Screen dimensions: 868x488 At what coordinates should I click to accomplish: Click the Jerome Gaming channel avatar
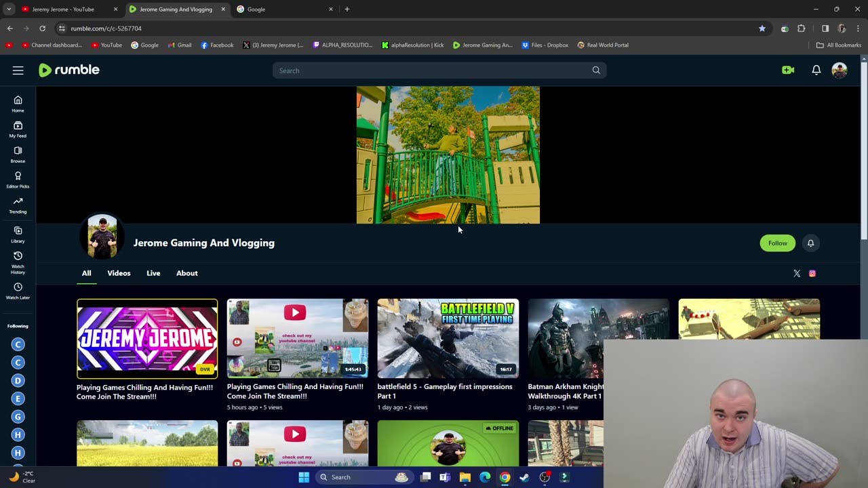pyautogui.click(x=102, y=237)
